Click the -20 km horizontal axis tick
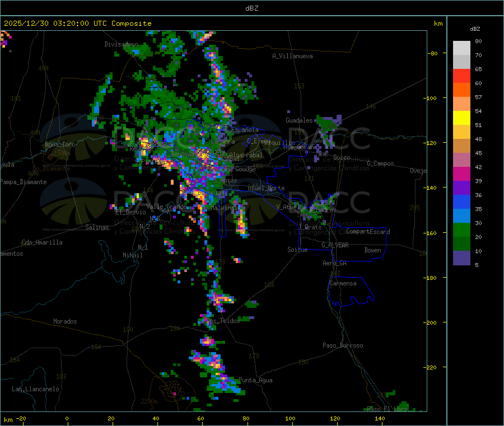 pyautogui.click(x=21, y=419)
